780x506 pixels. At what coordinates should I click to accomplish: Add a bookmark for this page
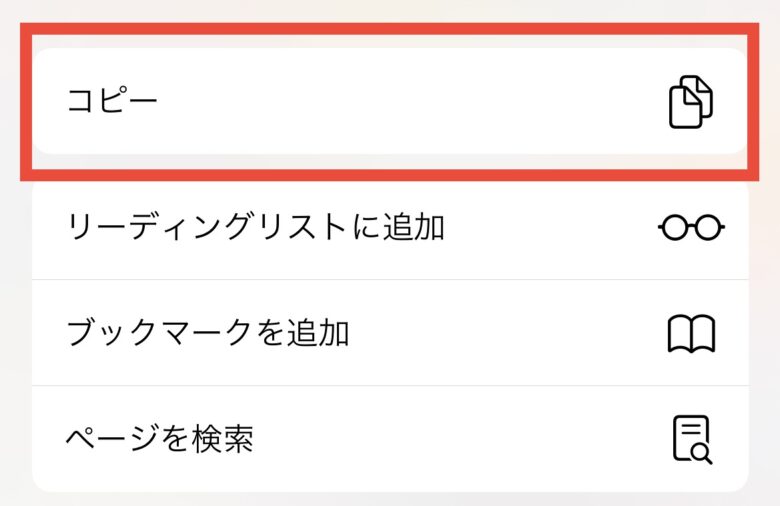pos(390,332)
